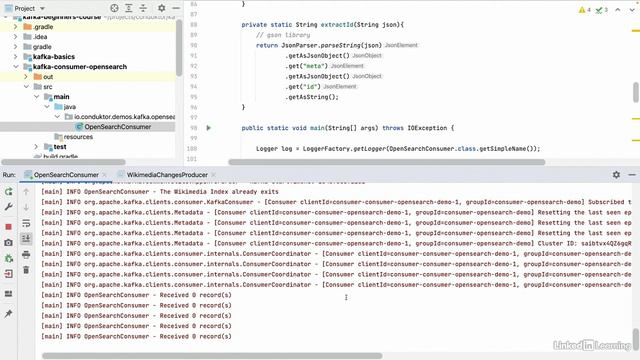Click the getAsString() call
640x360 pixels.
tap(312, 97)
